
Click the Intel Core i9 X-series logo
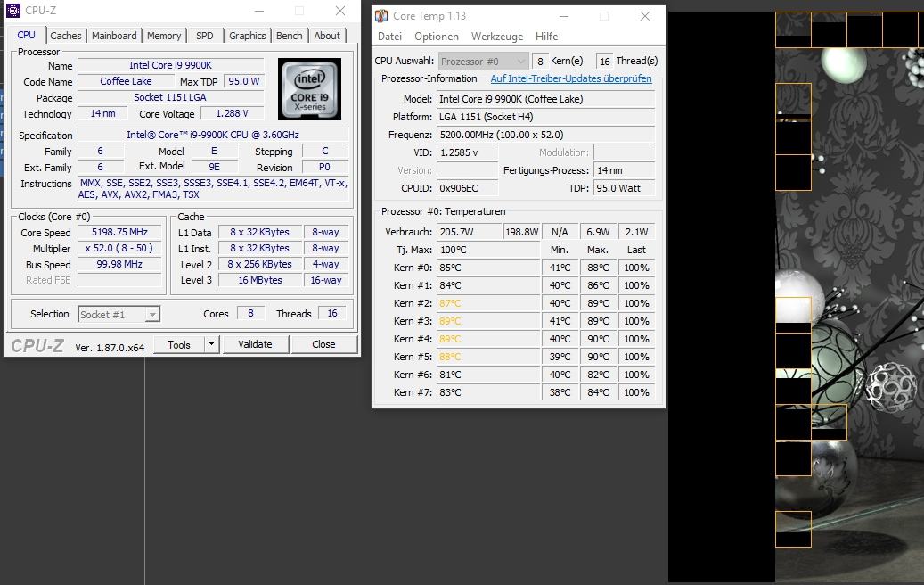(x=309, y=89)
